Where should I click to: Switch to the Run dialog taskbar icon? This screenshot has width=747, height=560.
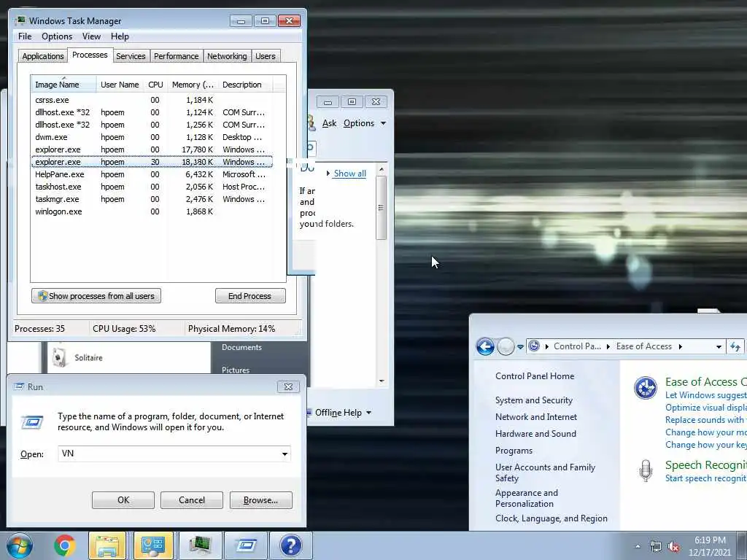tap(246, 545)
